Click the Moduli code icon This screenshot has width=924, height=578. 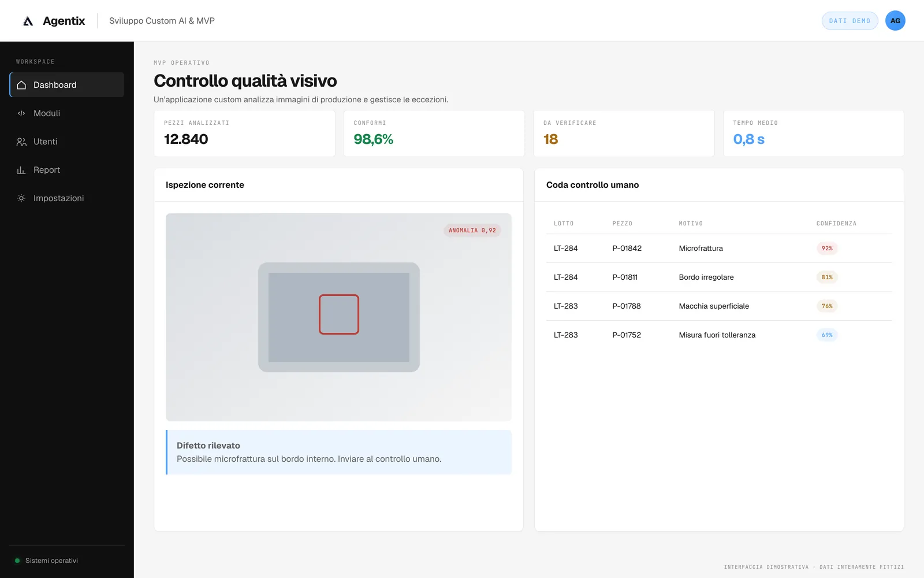click(x=21, y=113)
